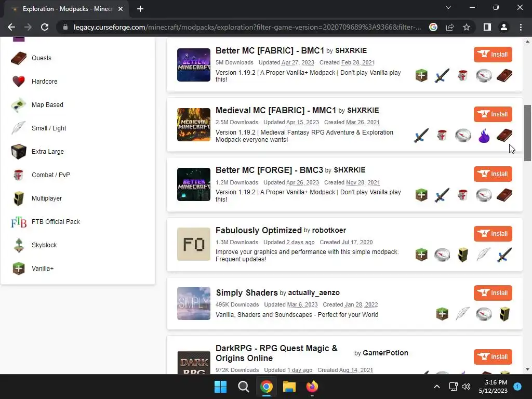Open the Fabulously Optimized title link

tap(259, 230)
